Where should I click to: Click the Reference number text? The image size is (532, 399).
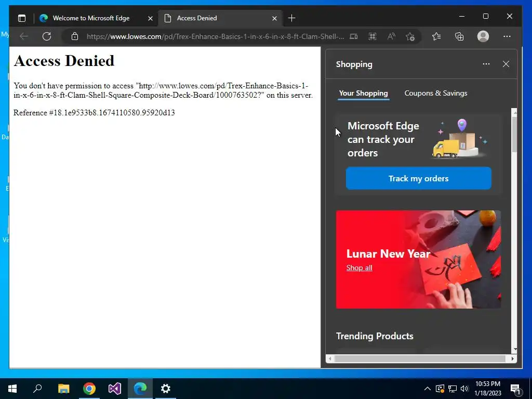tap(94, 113)
